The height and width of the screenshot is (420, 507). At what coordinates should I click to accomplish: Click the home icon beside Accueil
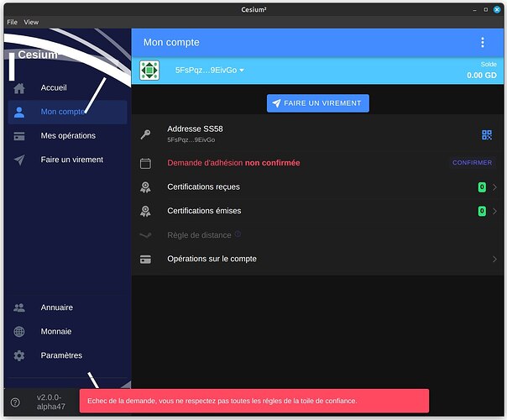[19, 88]
